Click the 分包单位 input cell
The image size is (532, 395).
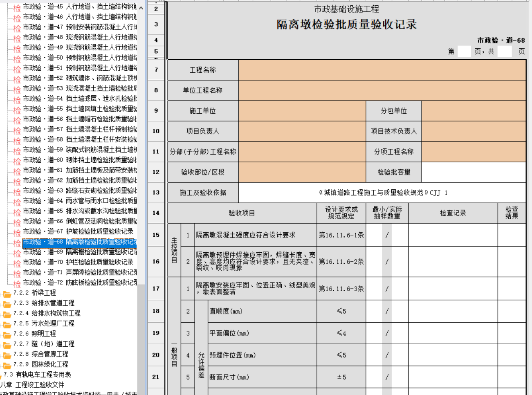(474, 111)
